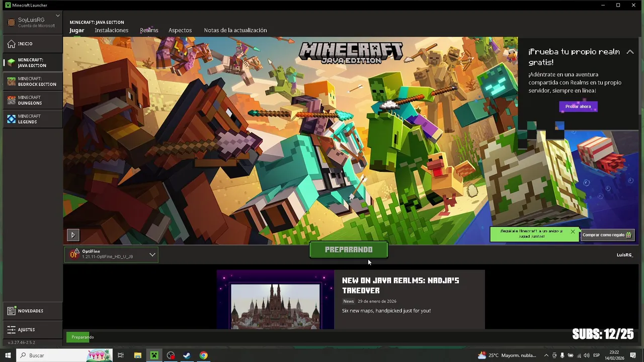Collapse the Realms promo panel
The width and height of the screenshot is (644, 362).
[x=630, y=52]
